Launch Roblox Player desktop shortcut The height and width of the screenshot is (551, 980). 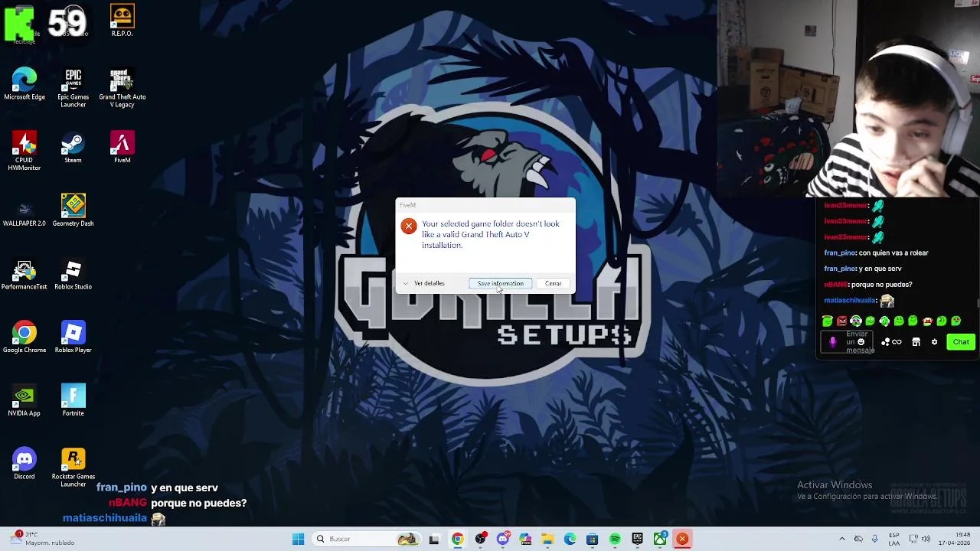[73, 337]
